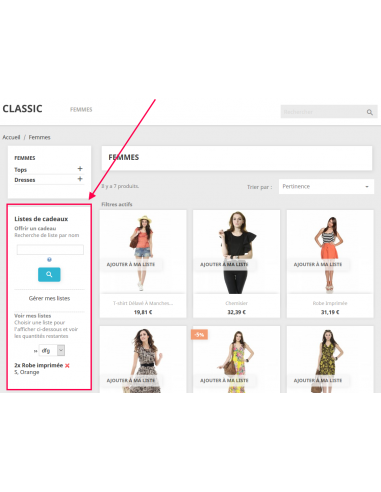Click the help icon under the list name field
This screenshot has height=492, width=381.
(49, 259)
